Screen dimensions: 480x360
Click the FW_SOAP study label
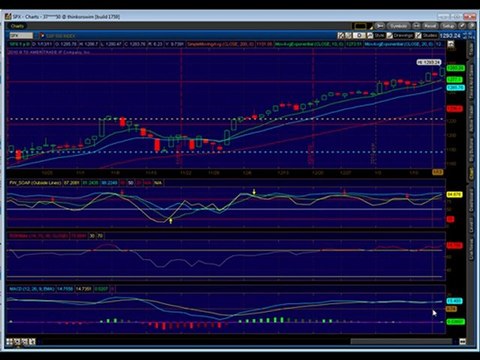35,183
